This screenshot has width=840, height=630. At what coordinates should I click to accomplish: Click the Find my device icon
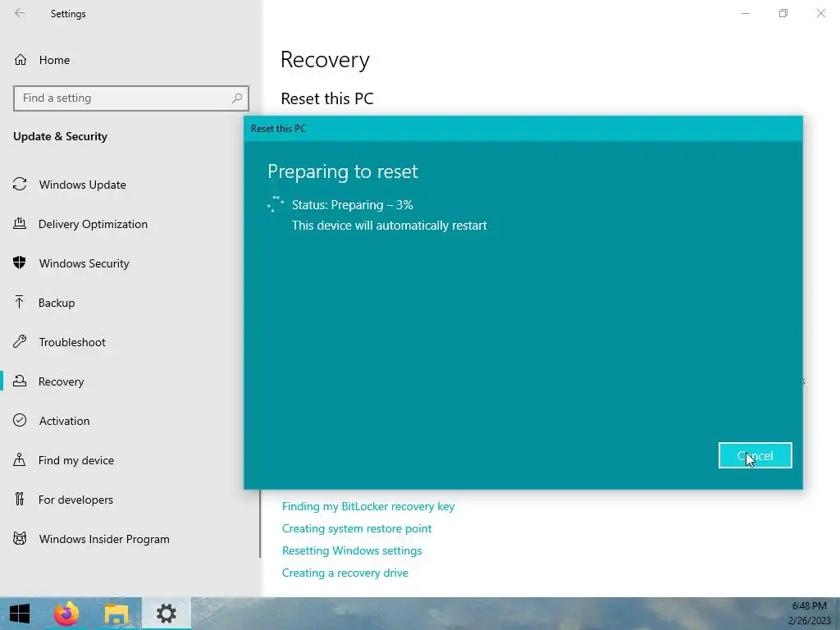coord(20,459)
